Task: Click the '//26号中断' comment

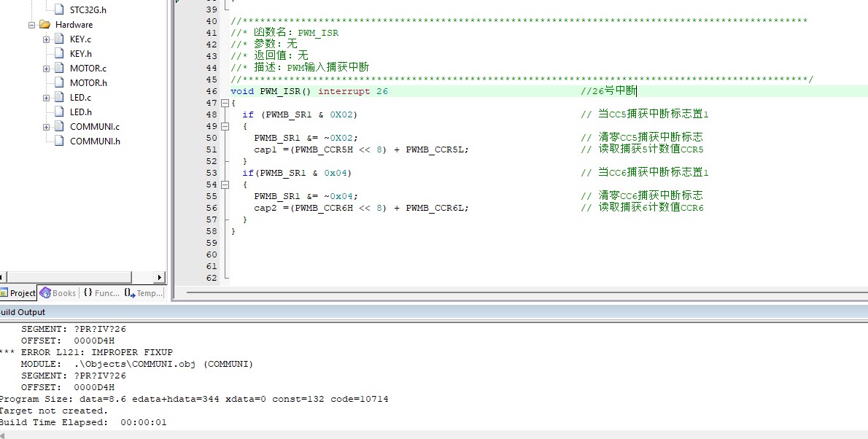Action: 608,91
